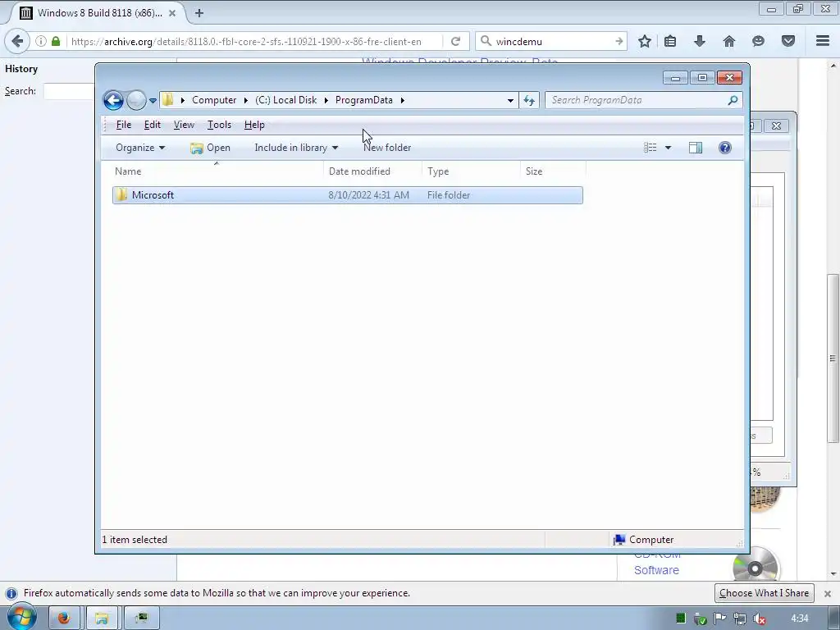Toggle the preview pane icon
Screen dimensions: 840x630
[x=696, y=148]
